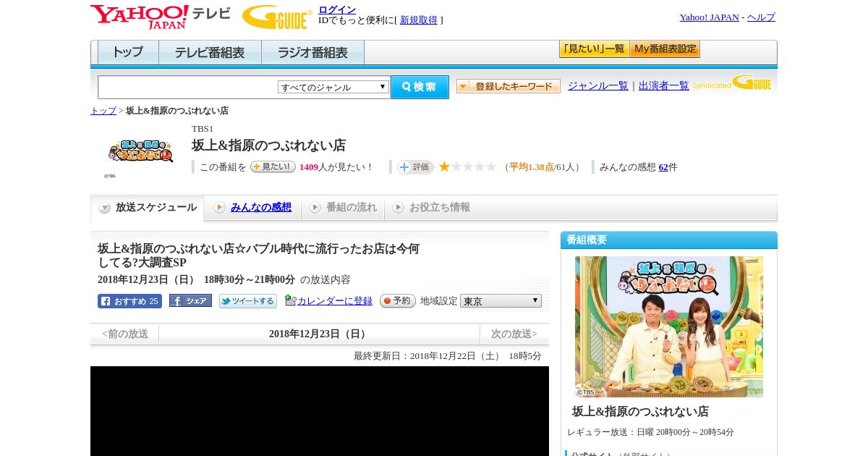
Task: Switch to the トップ tab
Action: [128, 53]
